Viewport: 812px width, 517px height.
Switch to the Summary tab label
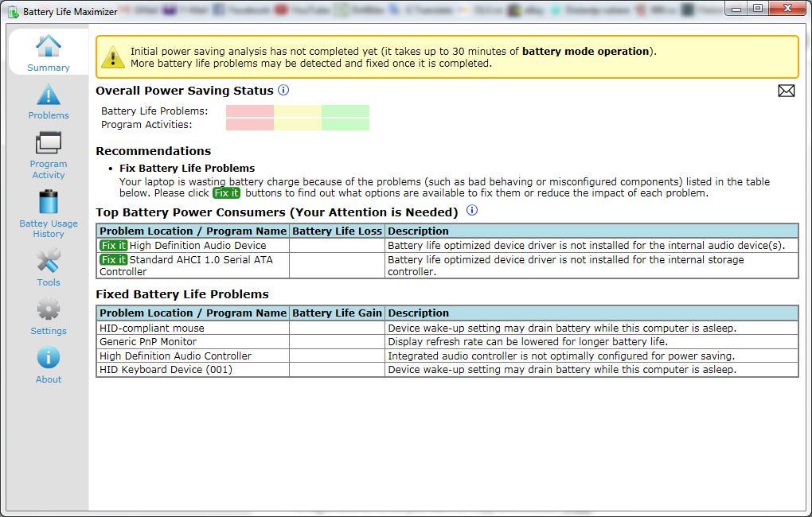pos(48,68)
